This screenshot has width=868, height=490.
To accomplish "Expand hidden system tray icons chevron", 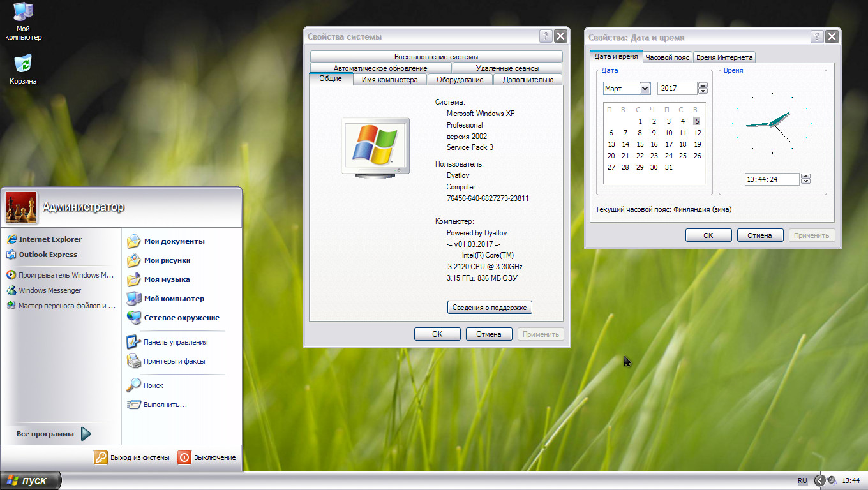I will click(x=819, y=480).
